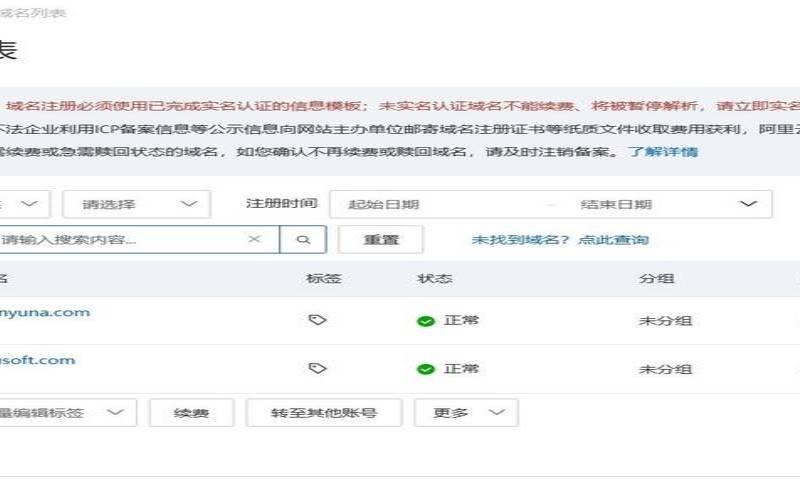The image size is (800, 500).
Task: Expand the dropdown left of 请选择
Action: coord(24,204)
